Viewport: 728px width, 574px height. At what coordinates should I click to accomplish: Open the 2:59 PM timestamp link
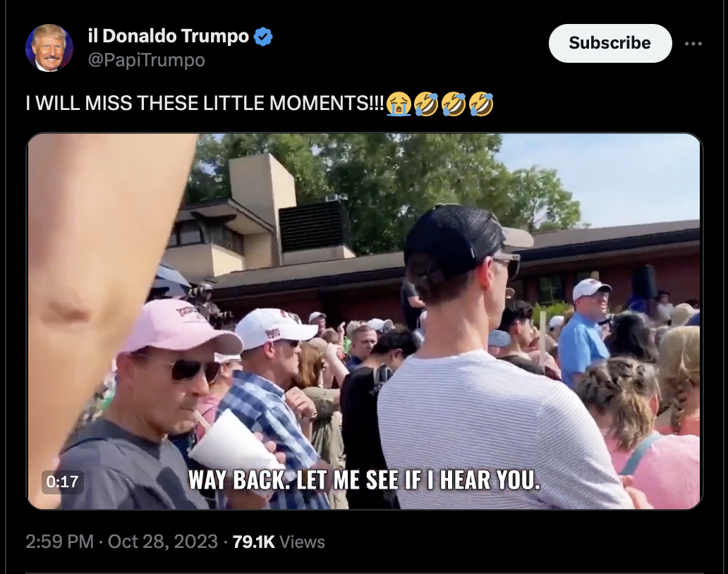click(x=59, y=542)
